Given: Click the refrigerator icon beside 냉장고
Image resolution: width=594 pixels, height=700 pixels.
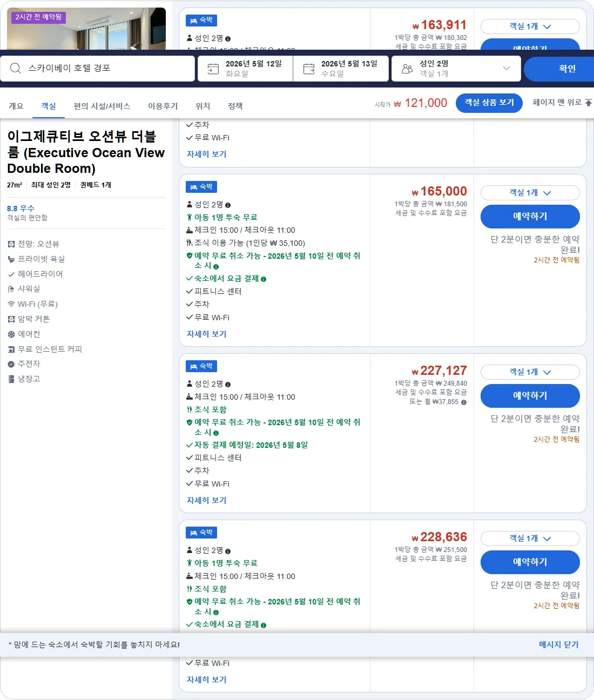Looking at the screenshot, I should coord(11,379).
